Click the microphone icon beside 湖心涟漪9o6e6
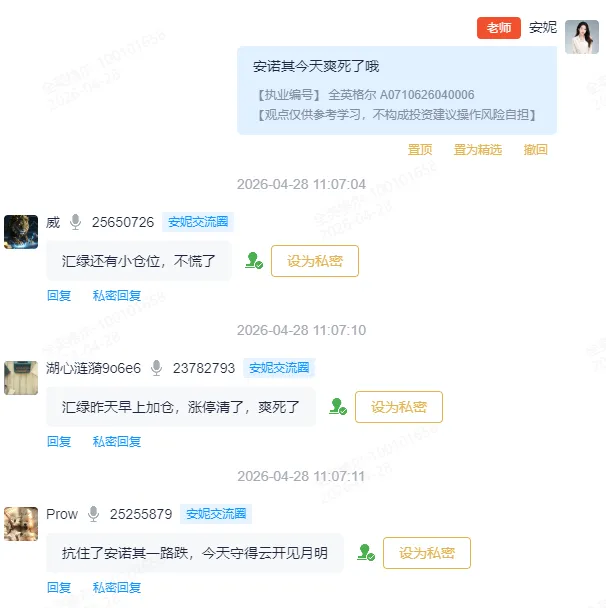This screenshot has height=608, width=606. tap(157, 368)
